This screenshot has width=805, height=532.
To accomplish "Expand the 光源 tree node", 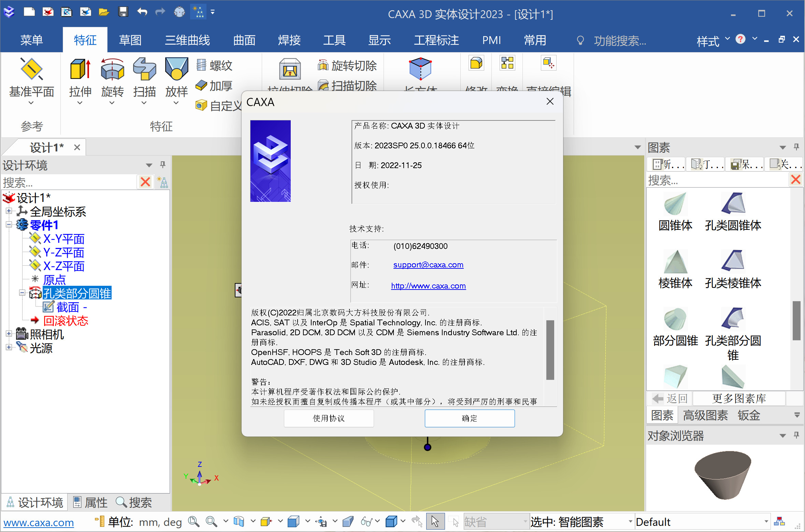I will point(9,348).
